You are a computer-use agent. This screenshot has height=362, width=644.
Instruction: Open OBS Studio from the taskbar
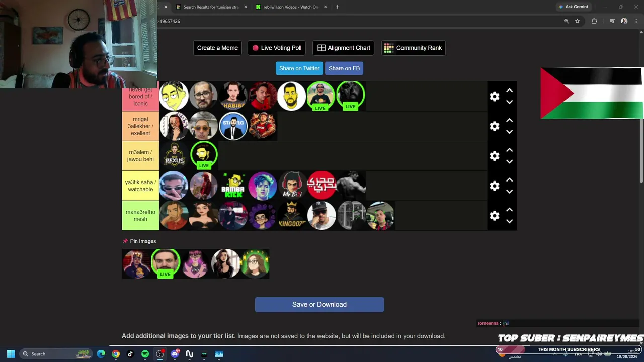click(160, 354)
